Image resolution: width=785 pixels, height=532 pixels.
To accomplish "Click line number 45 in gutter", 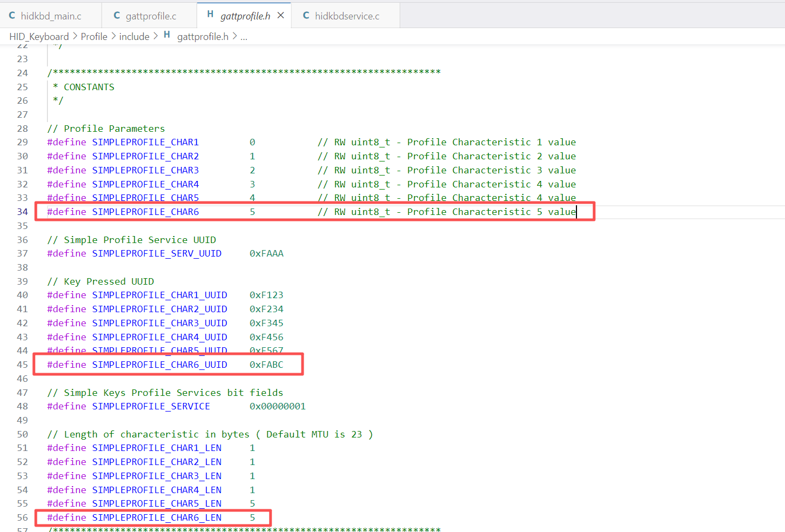I will coord(22,365).
